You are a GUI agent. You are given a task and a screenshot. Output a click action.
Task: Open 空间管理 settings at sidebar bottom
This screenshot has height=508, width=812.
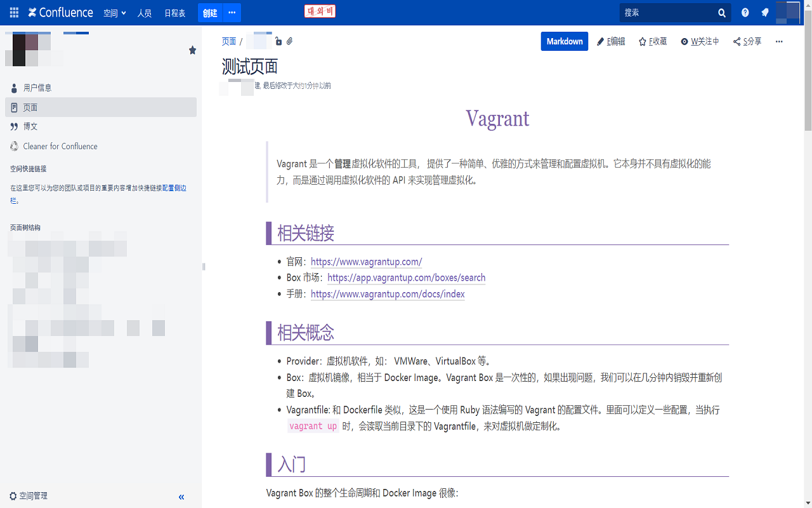(x=29, y=496)
